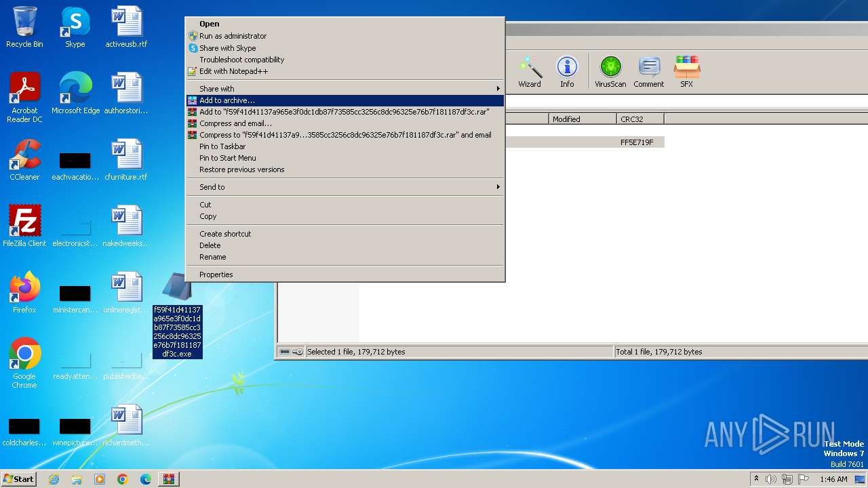Screen dimensions: 868x488
Task: Open FileZilla Client shortcut
Action: point(24,226)
